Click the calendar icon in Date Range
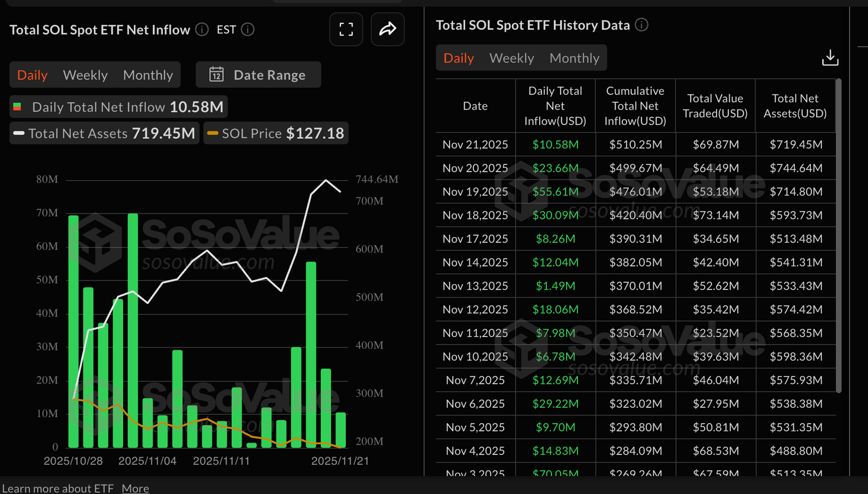This screenshot has height=494, width=868. pos(216,75)
